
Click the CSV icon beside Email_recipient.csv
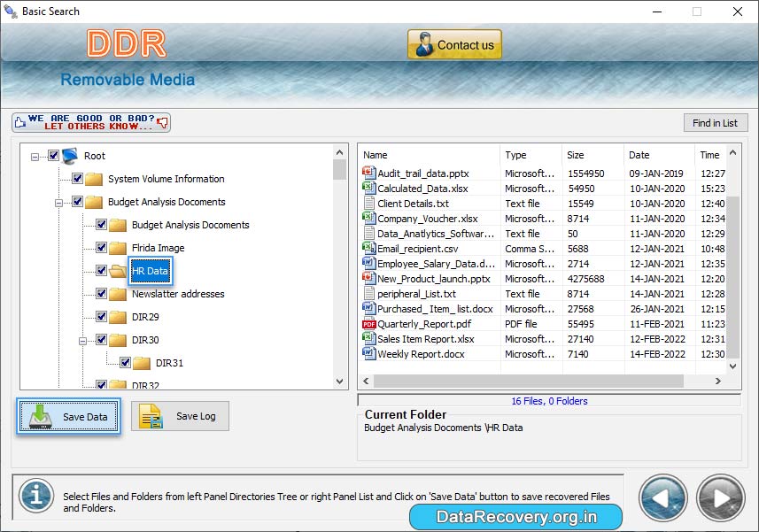click(369, 248)
